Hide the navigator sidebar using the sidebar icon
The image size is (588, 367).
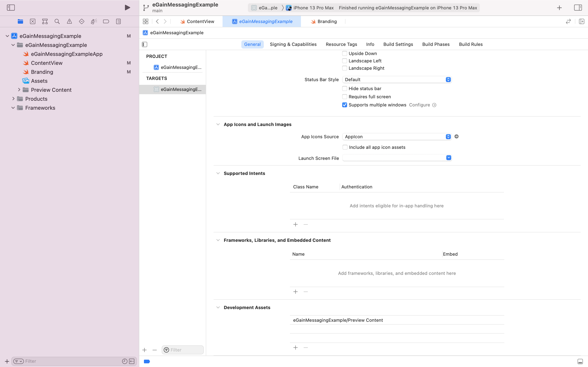pyautogui.click(x=11, y=8)
